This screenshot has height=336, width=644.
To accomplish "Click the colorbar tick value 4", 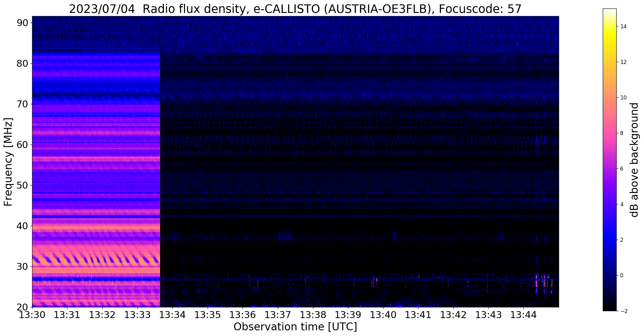I will pos(621,204).
